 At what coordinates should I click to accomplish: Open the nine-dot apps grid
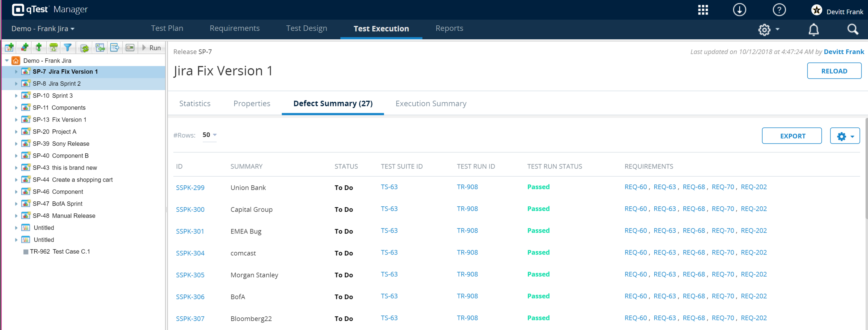tap(703, 10)
